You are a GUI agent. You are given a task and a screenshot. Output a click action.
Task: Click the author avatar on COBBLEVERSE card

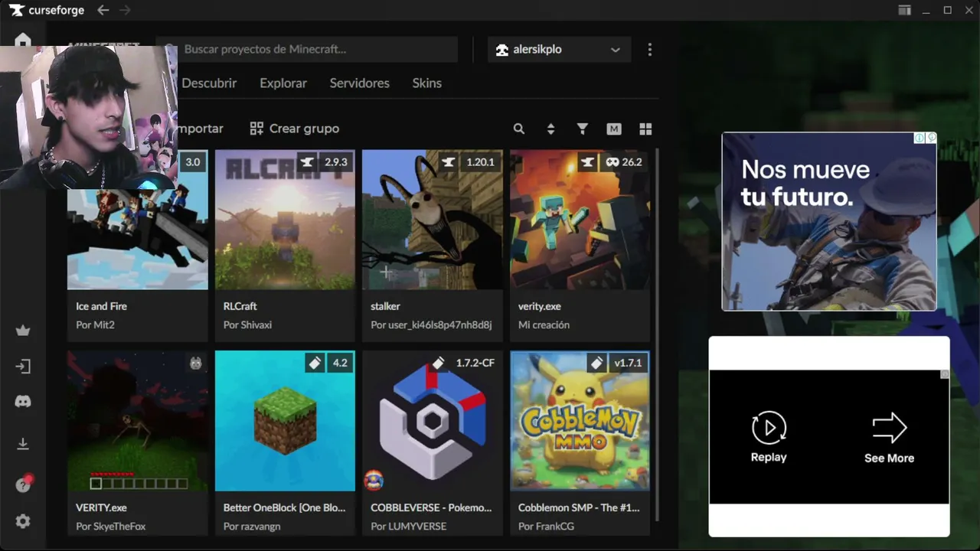[374, 481]
